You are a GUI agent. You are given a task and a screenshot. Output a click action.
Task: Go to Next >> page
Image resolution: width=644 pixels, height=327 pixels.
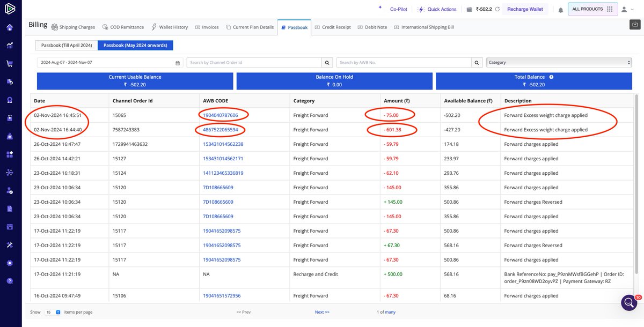(x=322, y=312)
